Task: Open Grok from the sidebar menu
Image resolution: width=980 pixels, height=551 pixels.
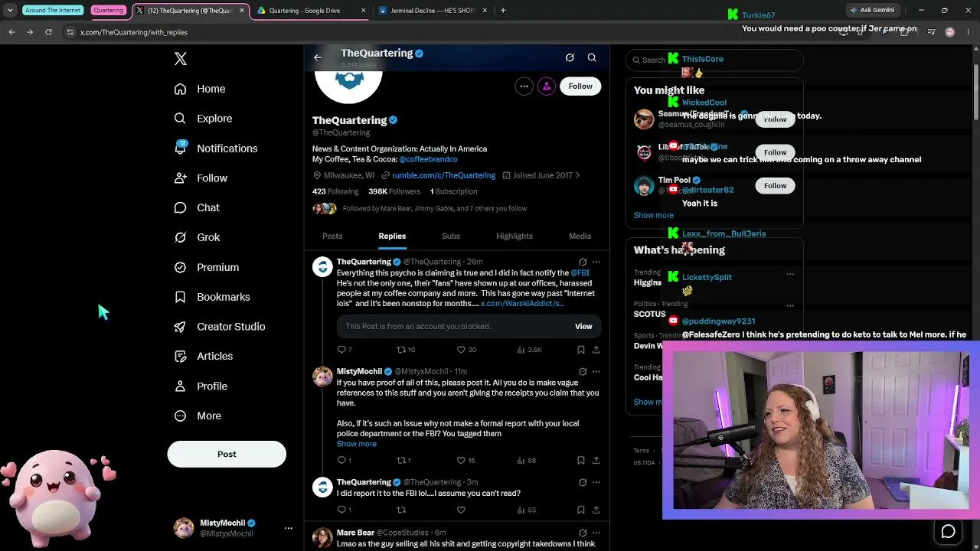Action: [x=197, y=237]
